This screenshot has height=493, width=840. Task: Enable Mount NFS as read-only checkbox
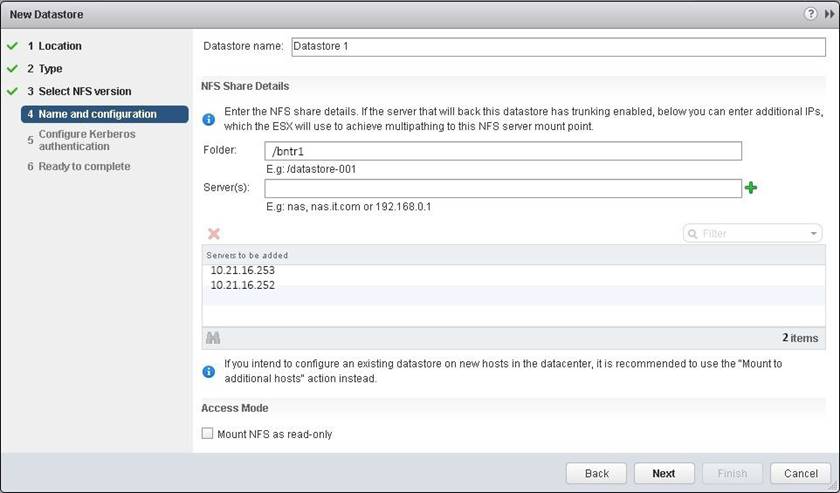pyautogui.click(x=208, y=434)
